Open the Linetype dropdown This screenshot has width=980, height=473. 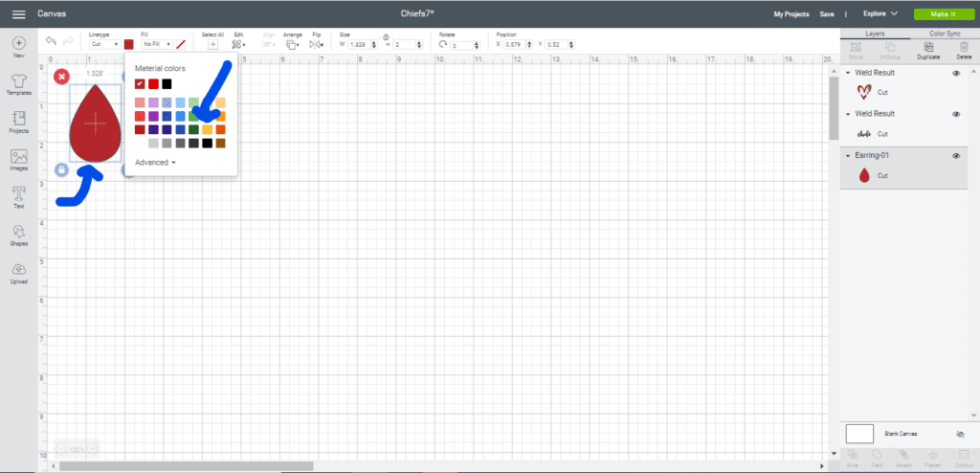coord(103,44)
